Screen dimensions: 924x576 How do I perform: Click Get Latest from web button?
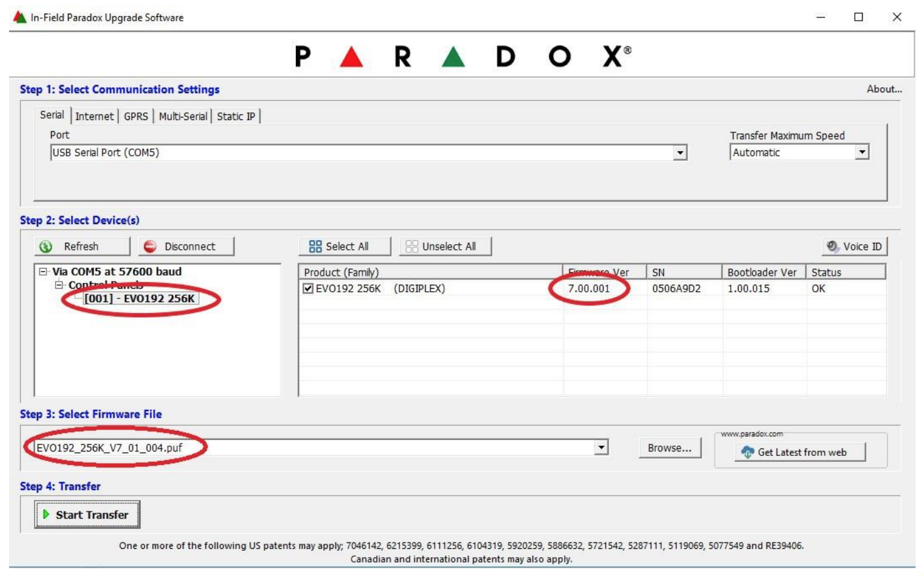tap(801, 452)
